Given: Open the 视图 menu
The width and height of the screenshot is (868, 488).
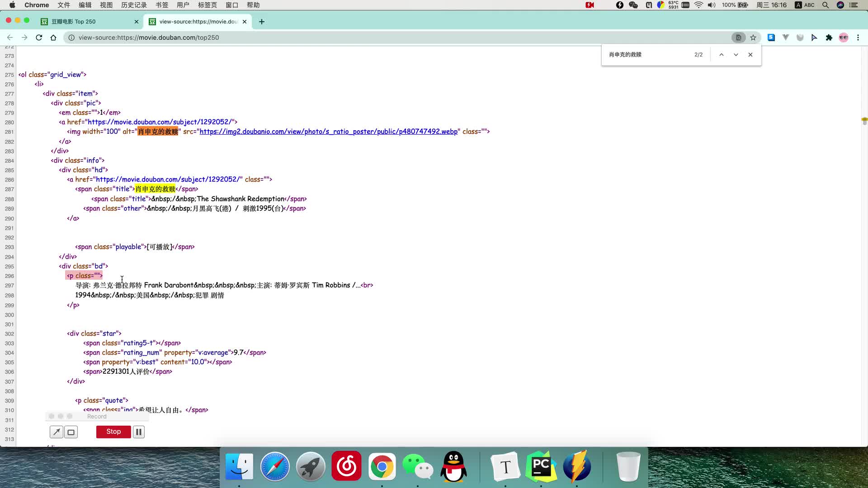Looking at the screenshot, I should tap(106, 5).
